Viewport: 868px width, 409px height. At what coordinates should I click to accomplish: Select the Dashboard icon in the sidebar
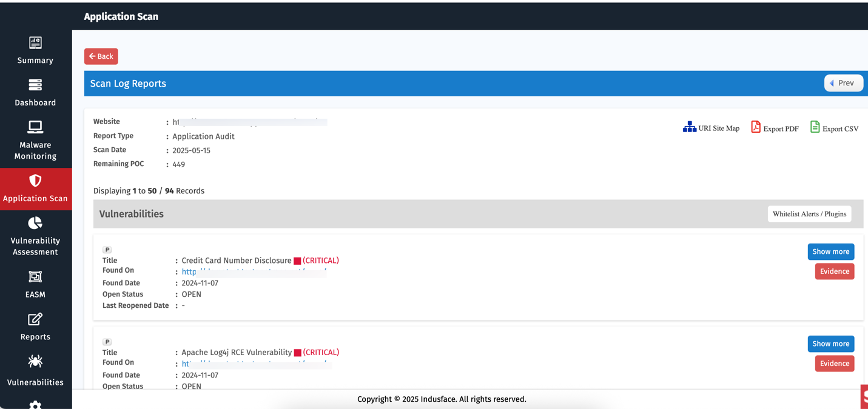click(x=35, y=92)
